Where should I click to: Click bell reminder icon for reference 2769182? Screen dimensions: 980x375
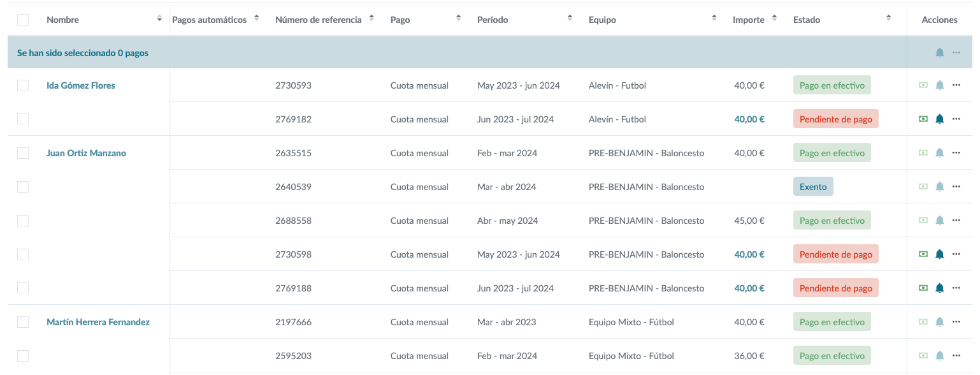[x=939, y=119]
